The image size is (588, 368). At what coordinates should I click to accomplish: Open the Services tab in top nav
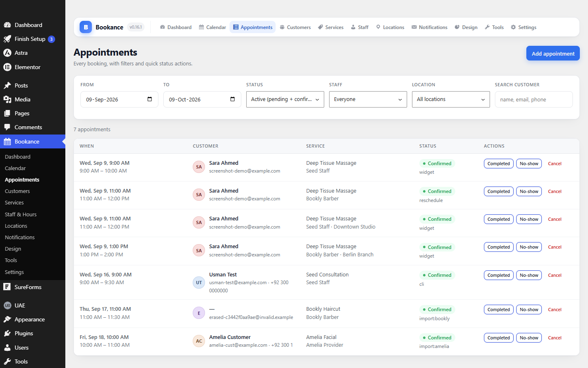[x=331, y=27]
